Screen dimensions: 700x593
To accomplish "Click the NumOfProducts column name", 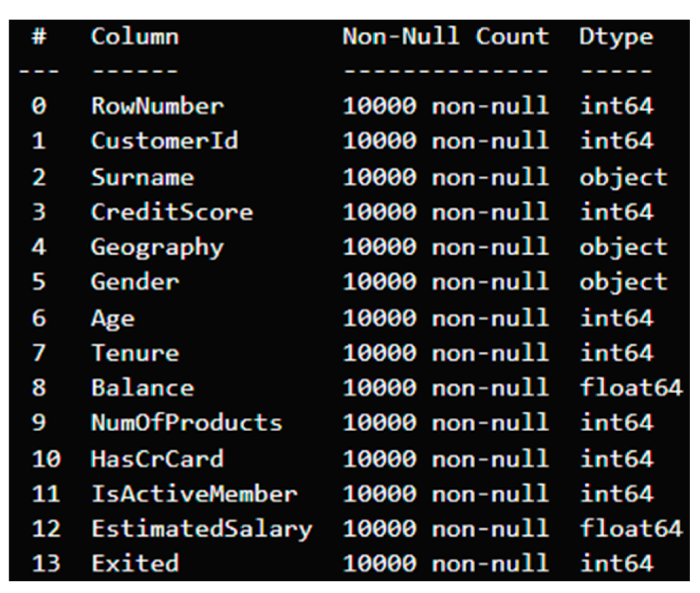I will pos(186,423).
